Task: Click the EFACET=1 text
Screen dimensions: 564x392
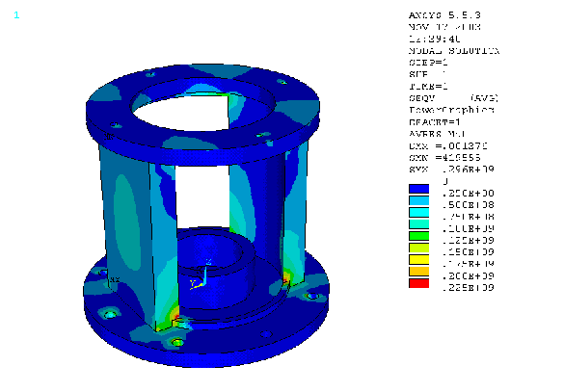Action: (x=435, y=121)
